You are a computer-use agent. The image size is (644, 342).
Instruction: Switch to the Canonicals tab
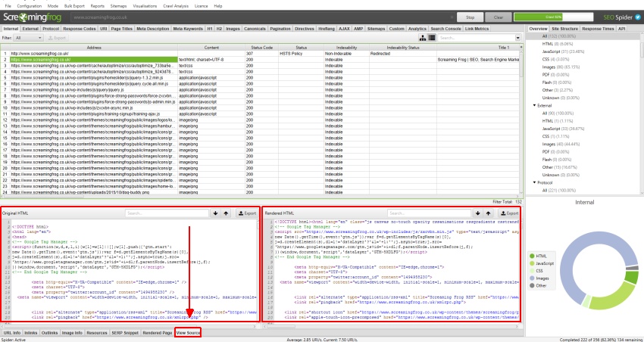click(x=255, y=29)
